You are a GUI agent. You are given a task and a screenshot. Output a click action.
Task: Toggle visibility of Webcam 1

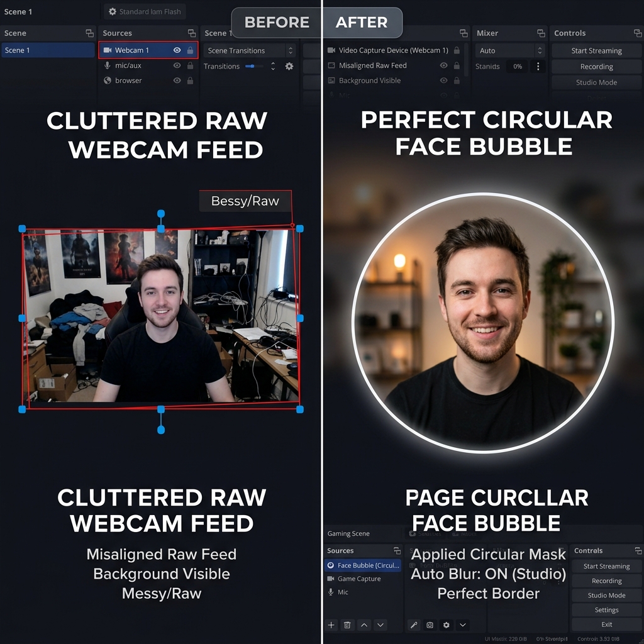coord(177,50)
